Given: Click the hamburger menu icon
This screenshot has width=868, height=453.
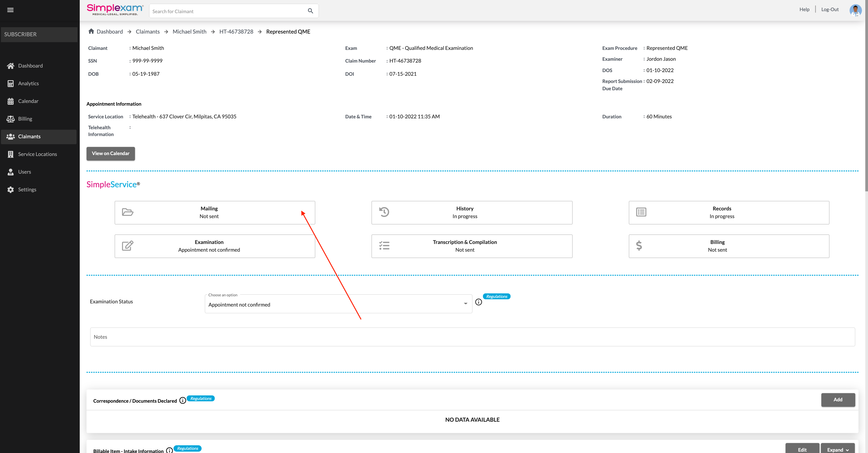Looking at the screenshot, I should [10, 10].
